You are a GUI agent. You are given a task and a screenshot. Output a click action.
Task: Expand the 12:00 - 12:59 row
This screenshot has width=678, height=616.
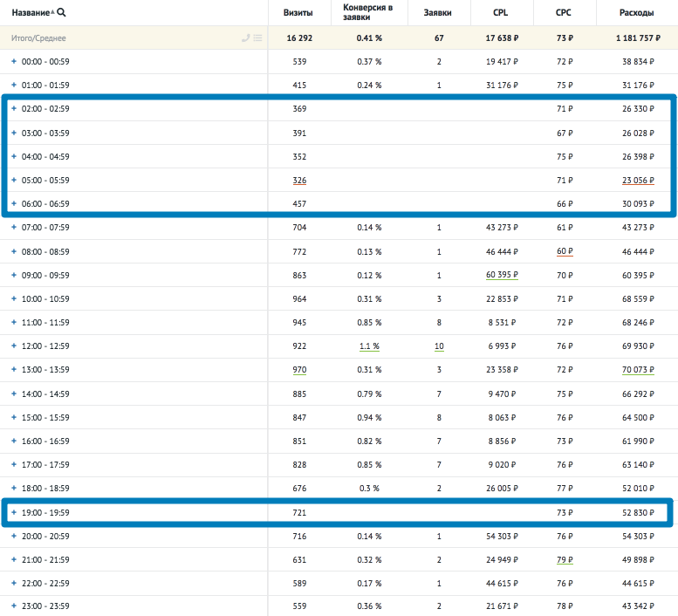coord(13,346)
